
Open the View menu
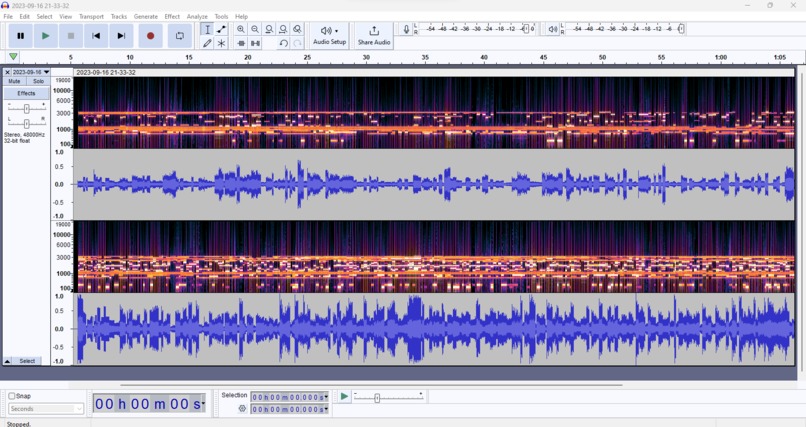66,16
